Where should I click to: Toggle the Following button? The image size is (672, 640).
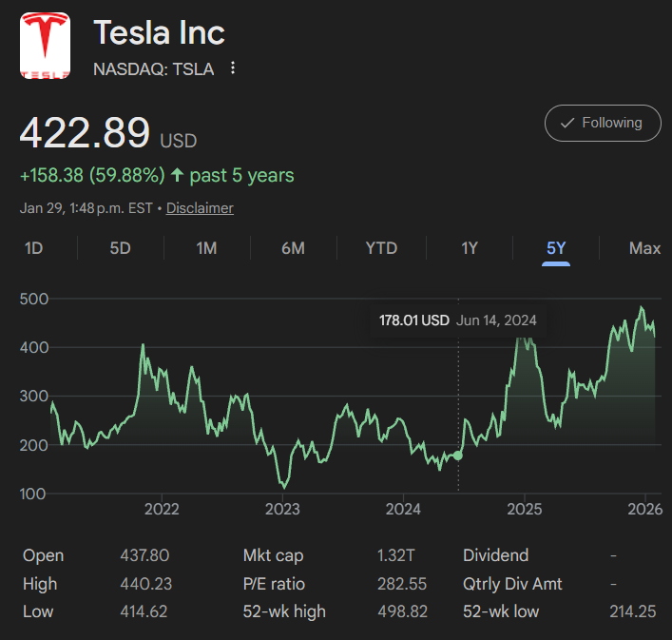603,123
